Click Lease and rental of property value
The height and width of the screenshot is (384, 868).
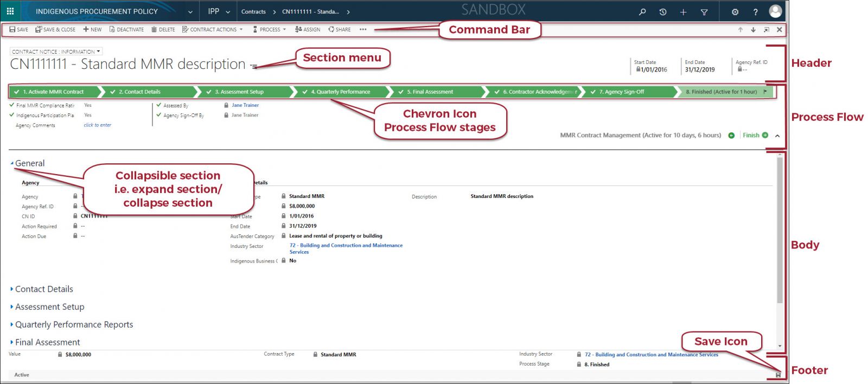tap(336, 236)
